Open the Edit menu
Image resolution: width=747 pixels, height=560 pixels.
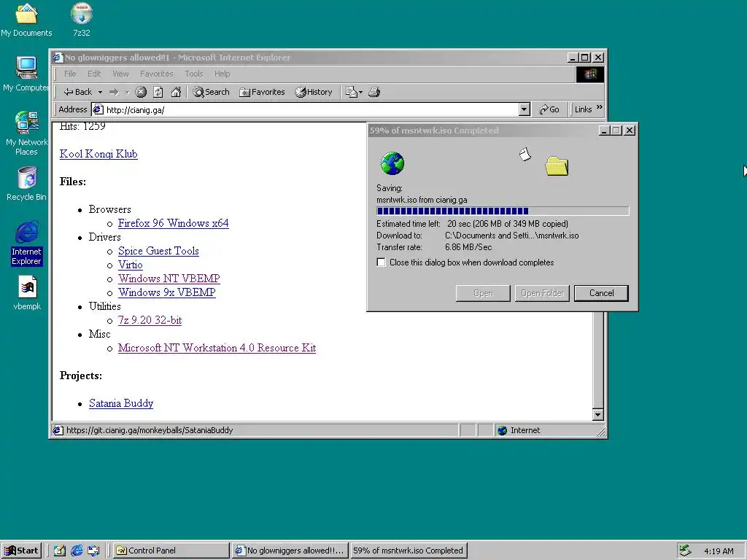click(x=94, y=74)
